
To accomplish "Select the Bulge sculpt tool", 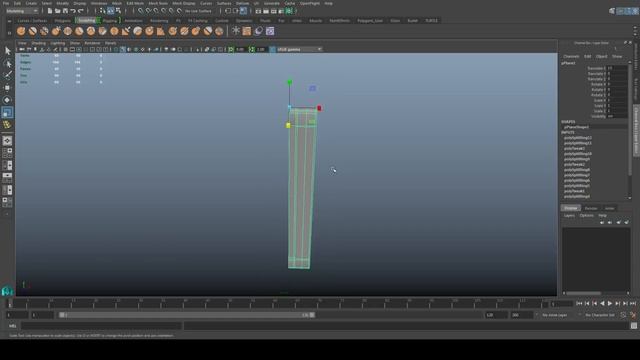I will click(x=196, y=31).
